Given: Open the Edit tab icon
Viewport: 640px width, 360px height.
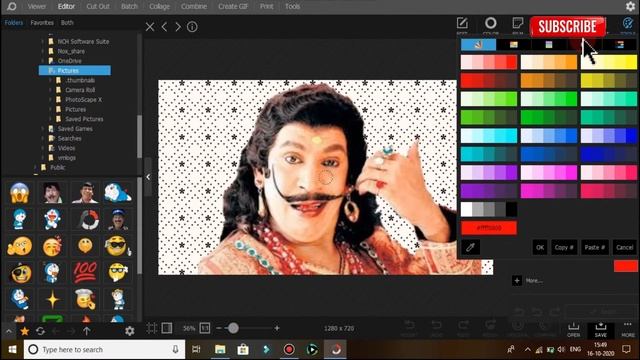Looking at the screenshot, I should tap(462, 23).
